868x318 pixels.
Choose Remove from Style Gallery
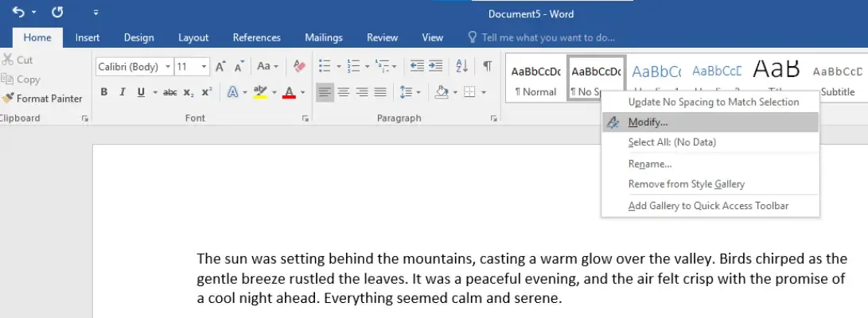[x=710, y=184]
